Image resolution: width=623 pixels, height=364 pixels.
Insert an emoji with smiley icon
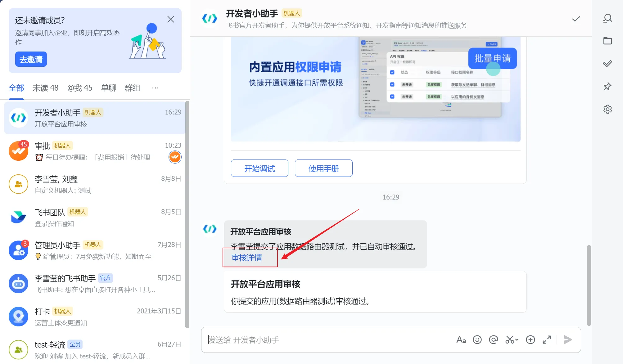(x=477, y=340)
